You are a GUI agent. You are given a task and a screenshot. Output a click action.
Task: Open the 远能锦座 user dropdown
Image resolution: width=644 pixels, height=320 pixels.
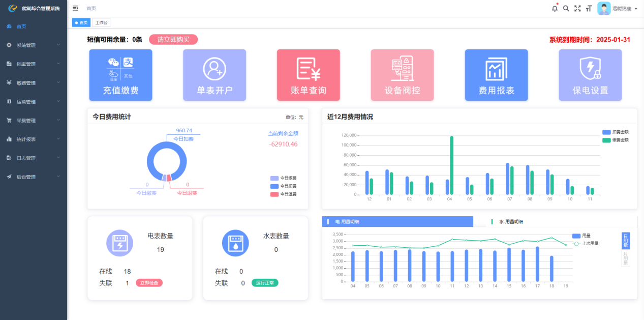pyautogui.click(x=617, y=9)
